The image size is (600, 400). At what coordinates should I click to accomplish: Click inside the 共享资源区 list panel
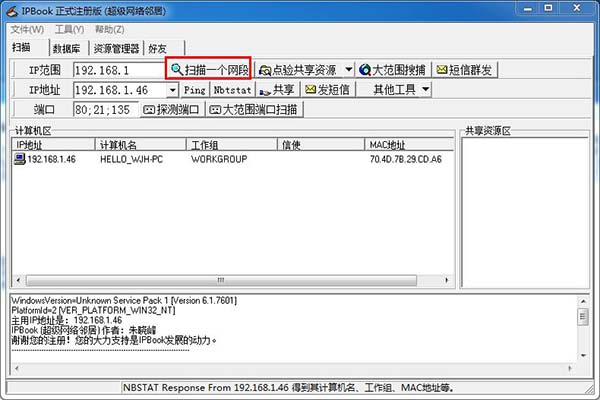pos(525,212)
